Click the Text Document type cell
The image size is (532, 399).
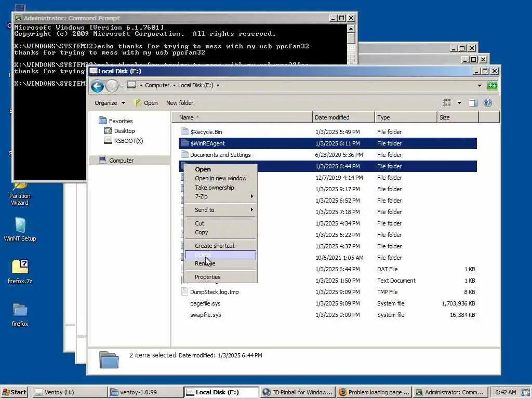click(x=396, y=281)
